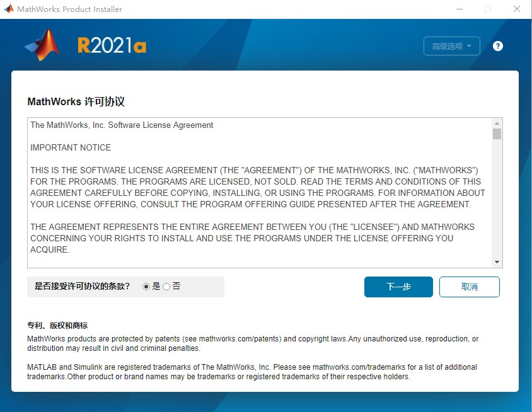Click the license scrollbar down arrow
Viewport: 532px width, 412px height.
click(497, 262)
